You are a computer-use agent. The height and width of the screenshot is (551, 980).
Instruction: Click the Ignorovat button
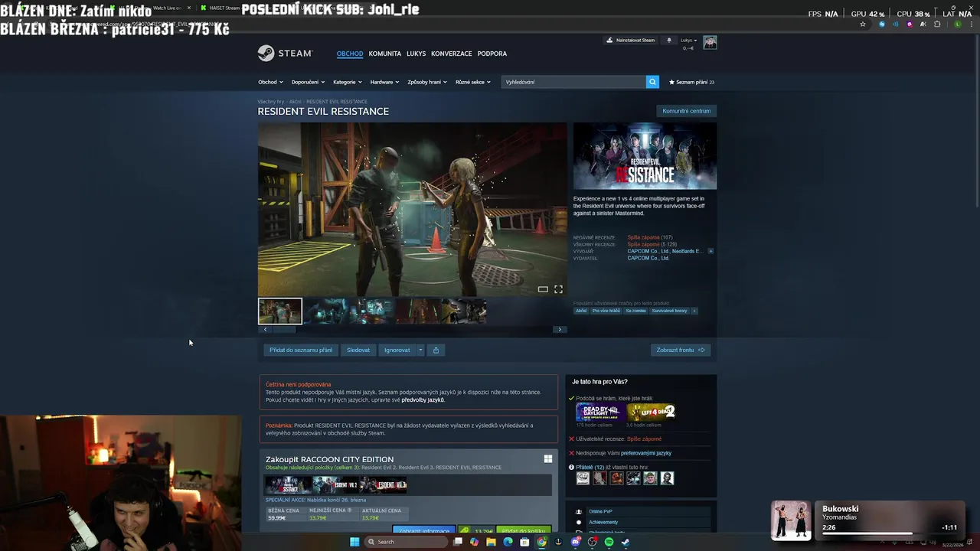[397, 350]
